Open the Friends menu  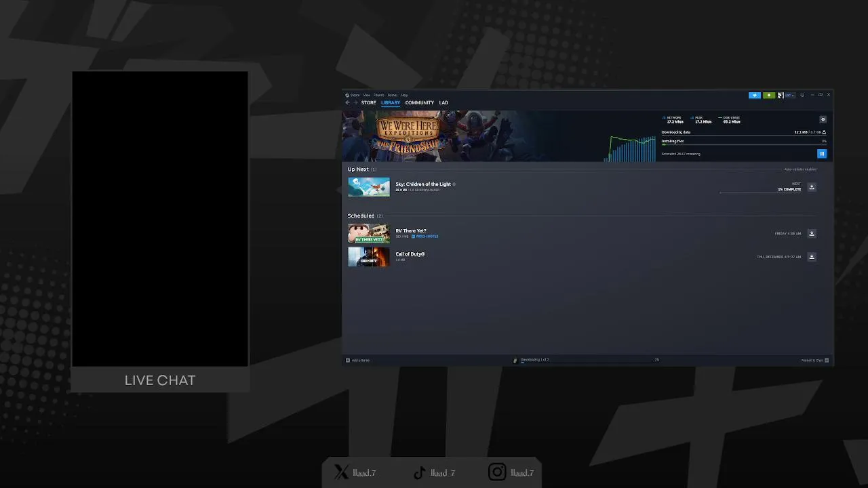[378, 95]
